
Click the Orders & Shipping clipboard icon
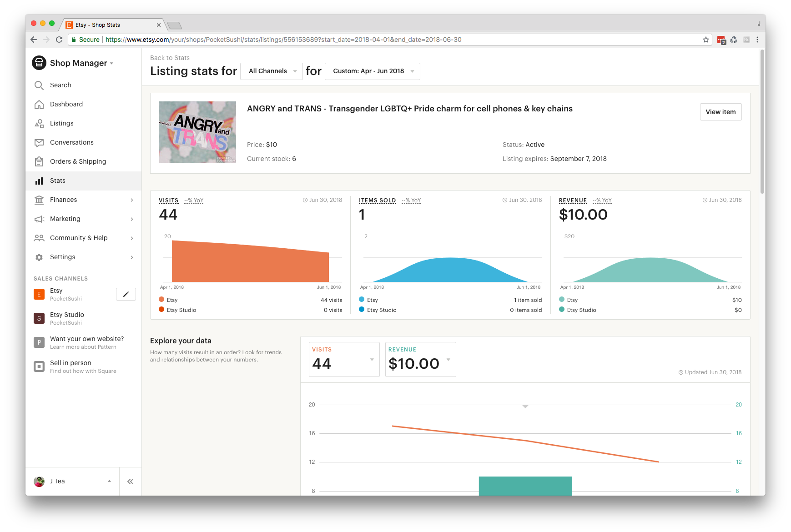pos(39,161)
